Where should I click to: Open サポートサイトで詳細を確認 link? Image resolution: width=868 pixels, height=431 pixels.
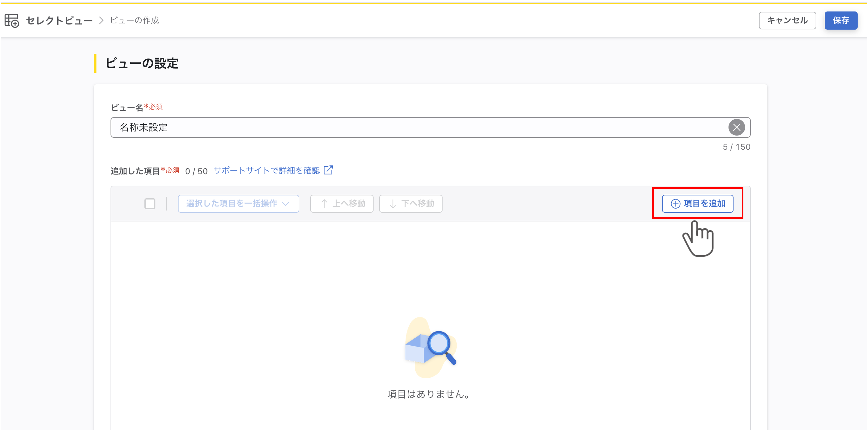coord(267,171)
